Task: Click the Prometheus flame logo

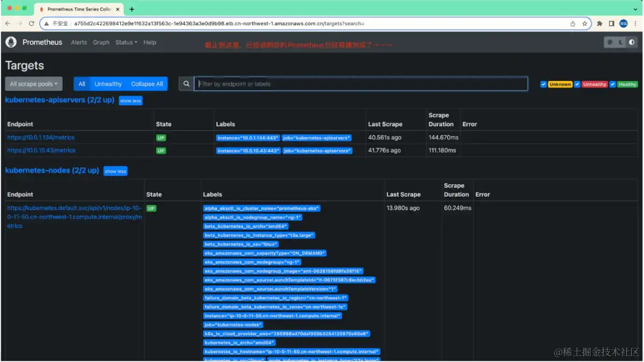Action: 11,42
